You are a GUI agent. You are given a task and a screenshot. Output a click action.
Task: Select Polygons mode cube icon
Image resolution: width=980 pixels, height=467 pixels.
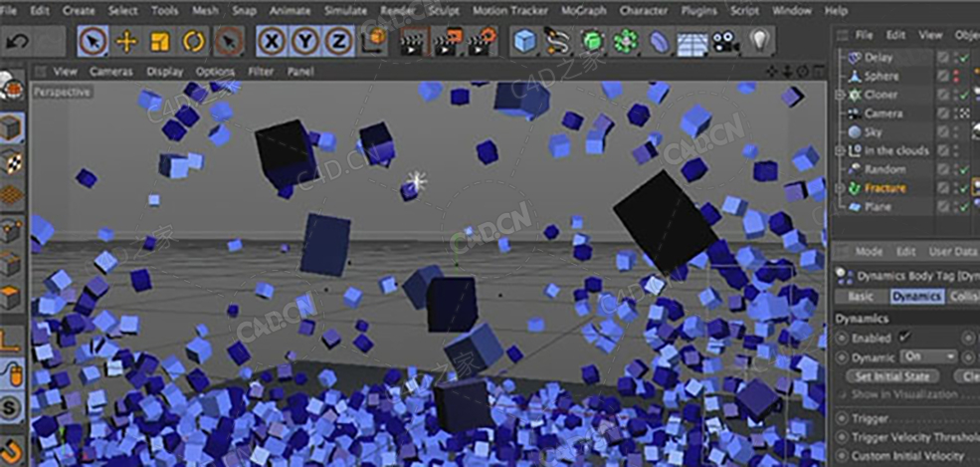coord(12,298)
